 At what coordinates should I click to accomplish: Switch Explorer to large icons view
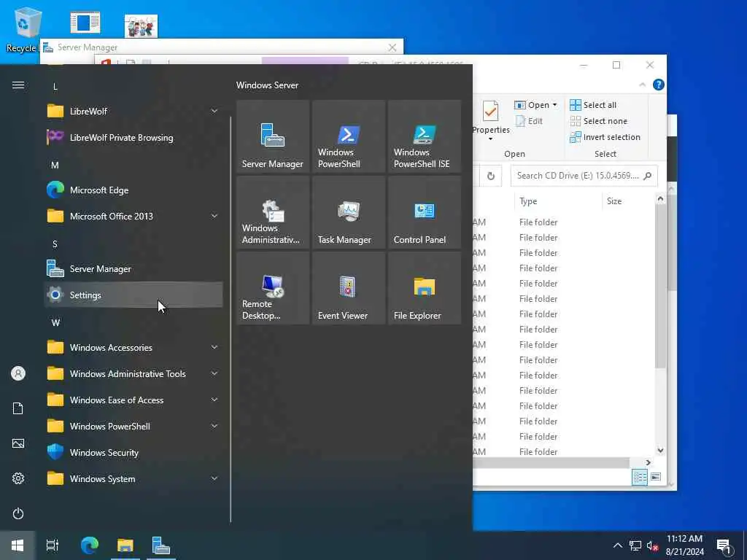pyautogui.click(x=656, y=477)
